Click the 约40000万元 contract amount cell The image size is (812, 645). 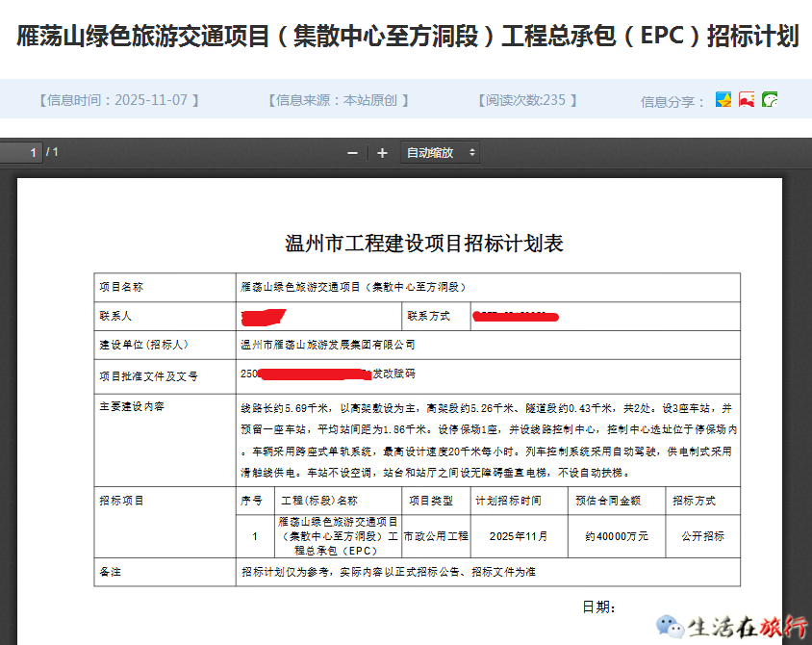616,536
